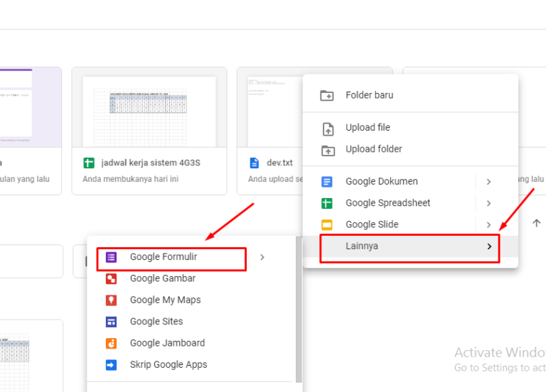Select Google My Maps in submenu
Screen dimensions: 546x392
191,300
